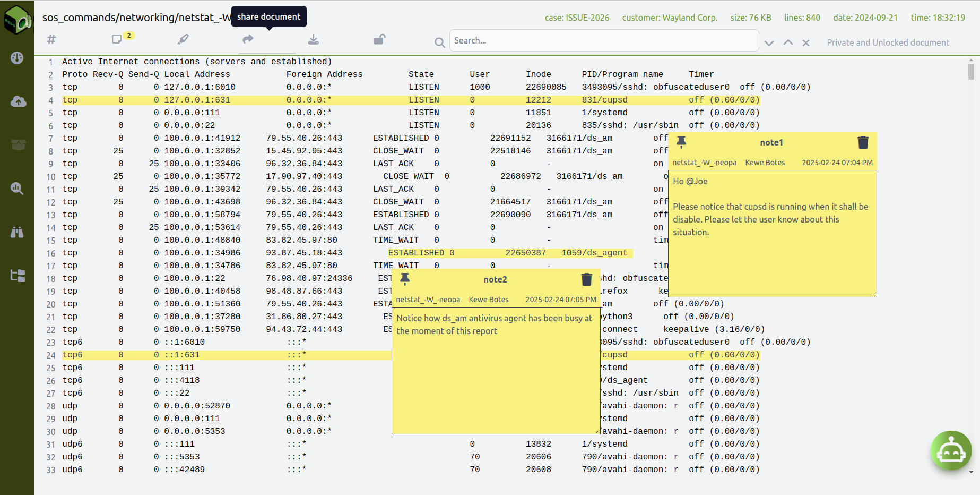
Task: Click highlighted line 4 with 127.0.0.1:631
Action: [x=411, y=100]
